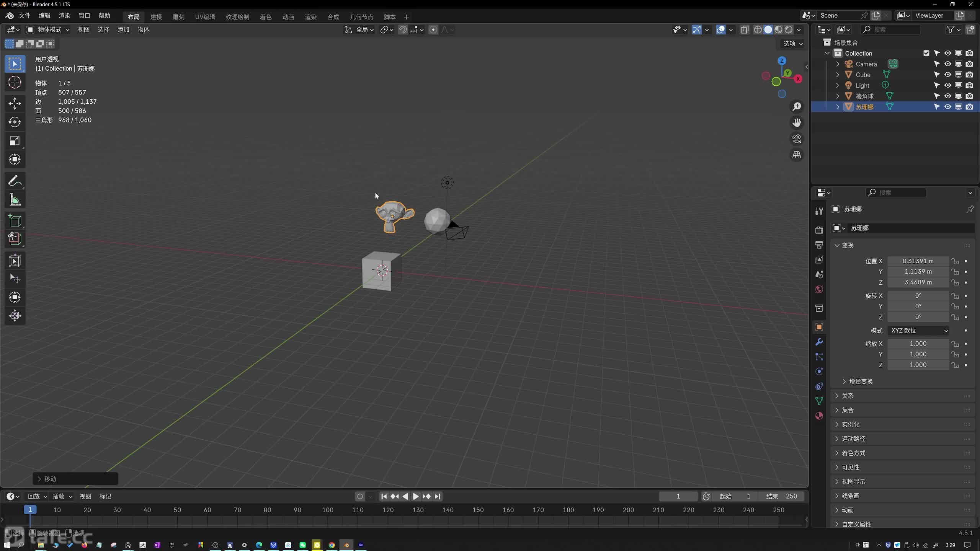The height and width of the screenshot is (551, 980).
Task: Switch to rendered viewport shading
Action: [x=789, y=30]
